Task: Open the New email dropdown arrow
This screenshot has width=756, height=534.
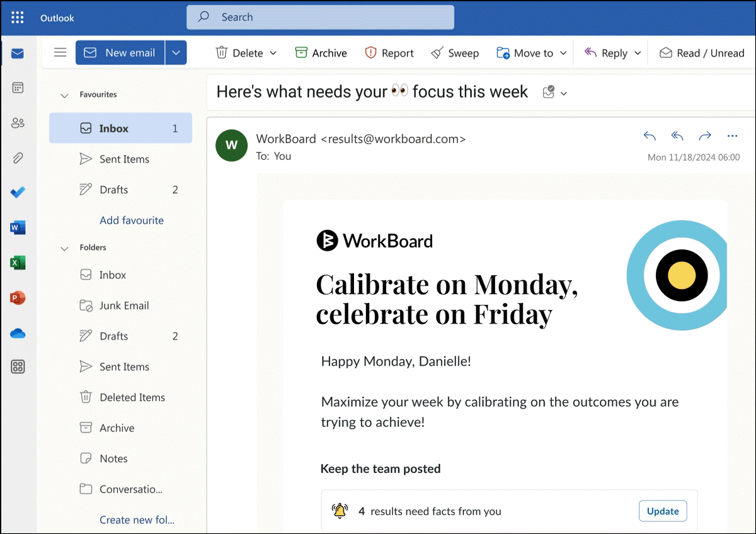Action: 176,53
